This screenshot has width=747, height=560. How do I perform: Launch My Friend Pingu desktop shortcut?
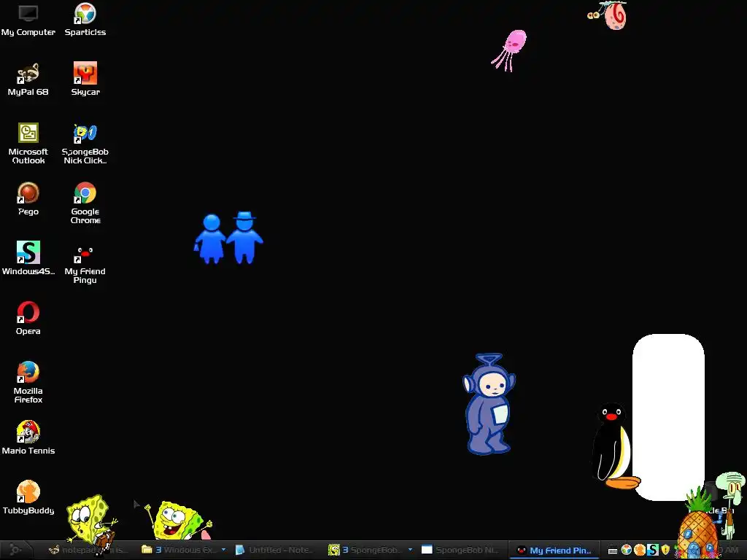[x=85, y=263]
